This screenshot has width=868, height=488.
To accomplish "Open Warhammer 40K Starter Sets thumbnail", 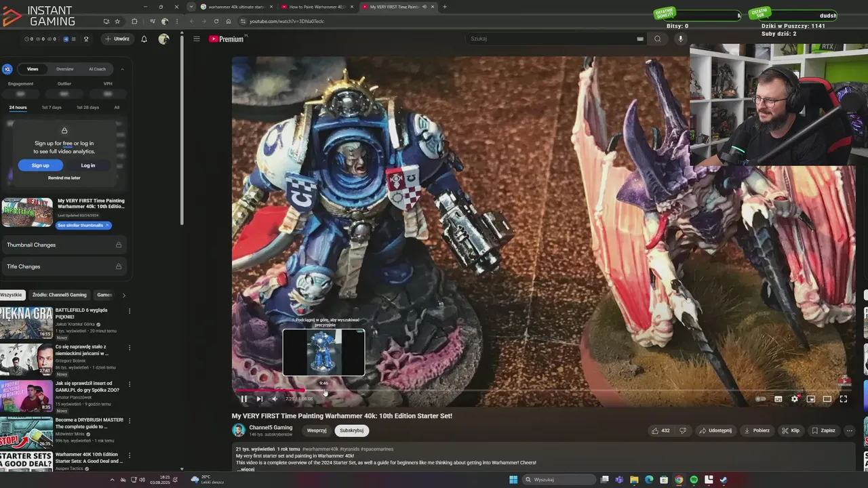I will [x=26, y=462].
